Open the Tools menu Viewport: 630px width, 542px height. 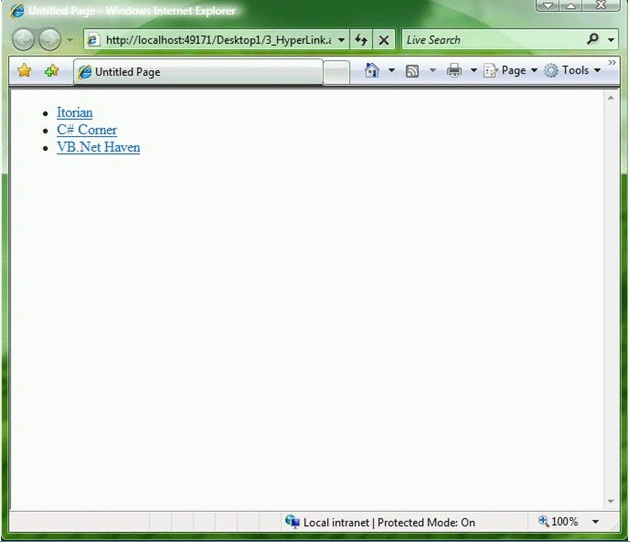tap(573, 70)
